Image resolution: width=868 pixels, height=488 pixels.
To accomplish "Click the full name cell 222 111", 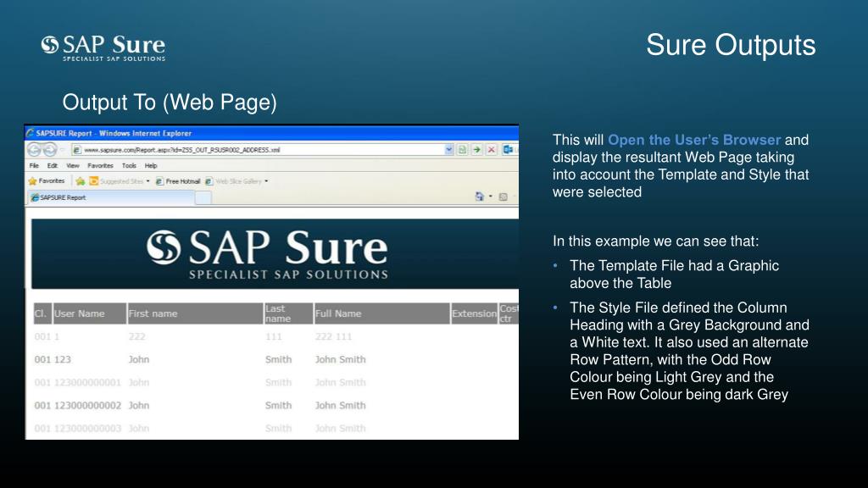I will point(333,336).
